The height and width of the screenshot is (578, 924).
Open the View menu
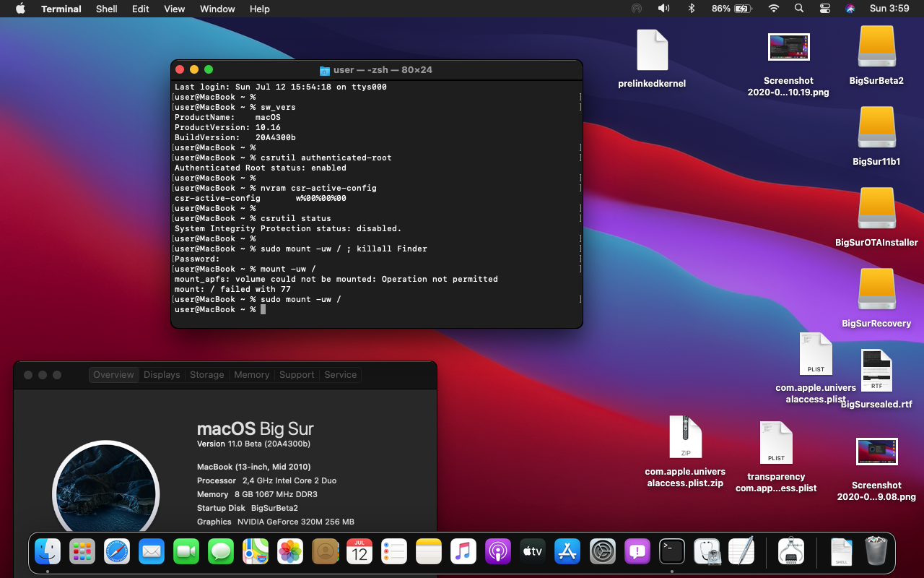click(x=175, y=9)
